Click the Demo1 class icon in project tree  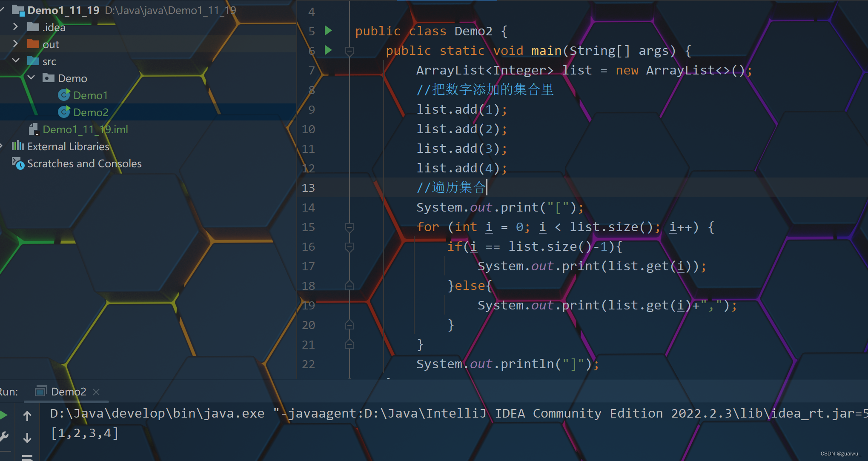(x=64, y=95)
